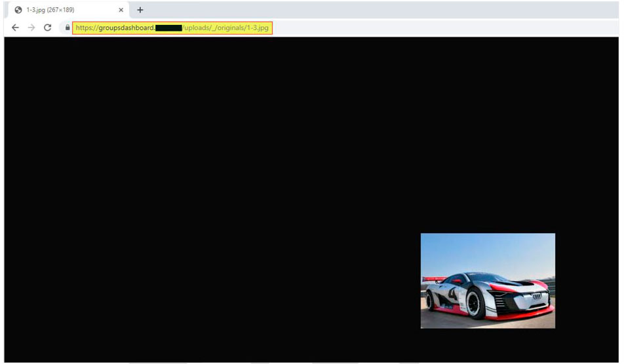Open a new tab with plus button
This screenshot has width=624, height=364.
click(x=140, y=10)
